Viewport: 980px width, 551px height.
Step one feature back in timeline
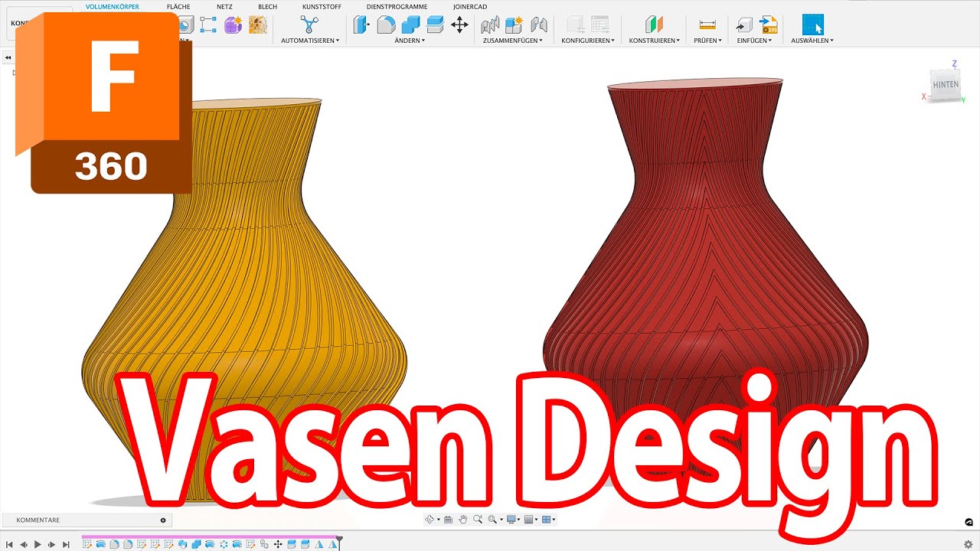click(x=24, y=544)
